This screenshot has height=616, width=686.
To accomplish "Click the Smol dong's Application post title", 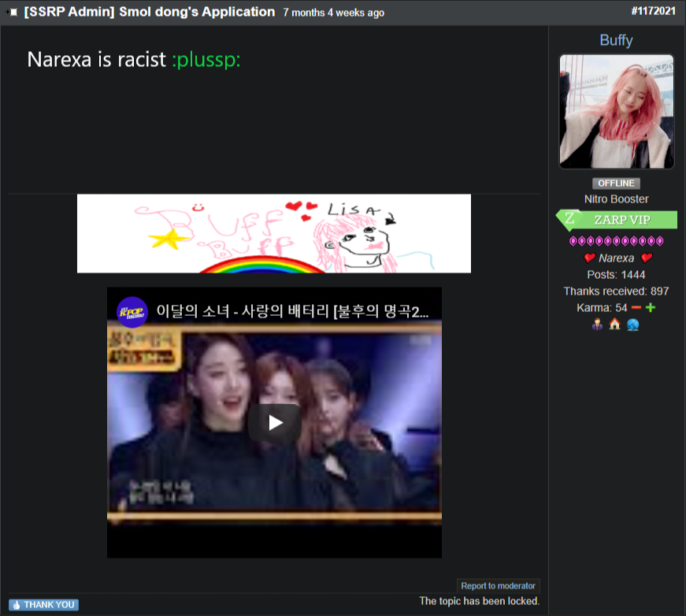I will 150,12.
